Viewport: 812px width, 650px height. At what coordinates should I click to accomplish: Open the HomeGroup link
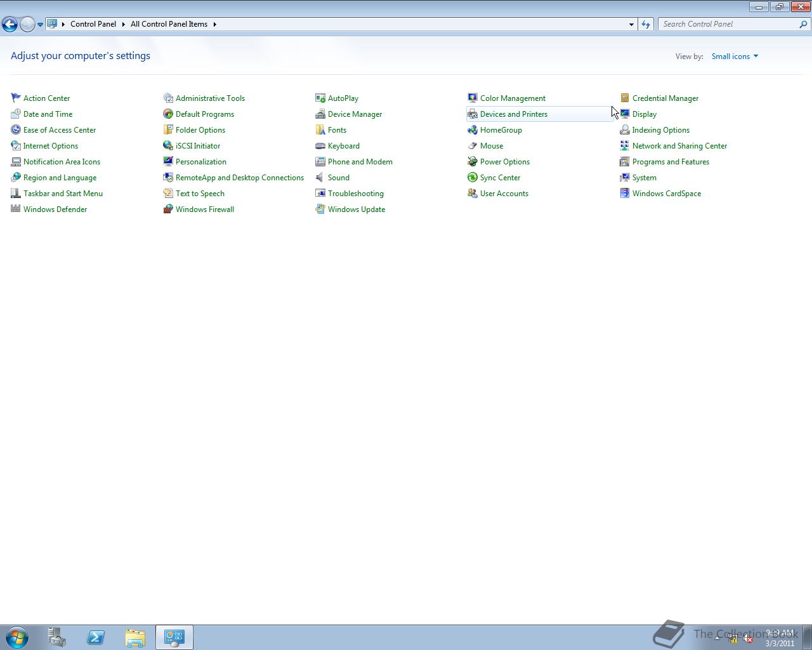click(x=501, y=130)
